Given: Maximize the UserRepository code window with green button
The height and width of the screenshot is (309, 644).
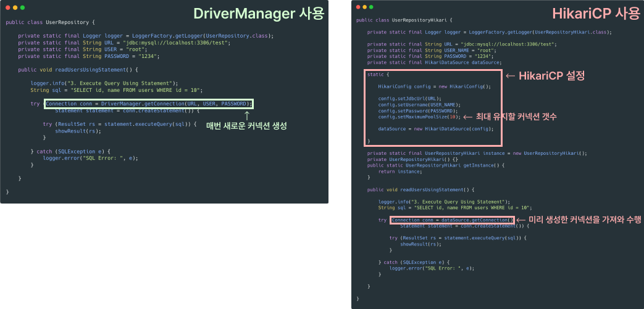Looking at the screenshot, I should pos(23,8).
